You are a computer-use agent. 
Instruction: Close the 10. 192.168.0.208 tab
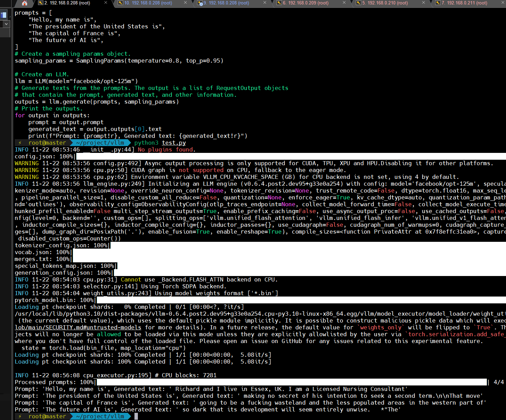coord(185,3)
